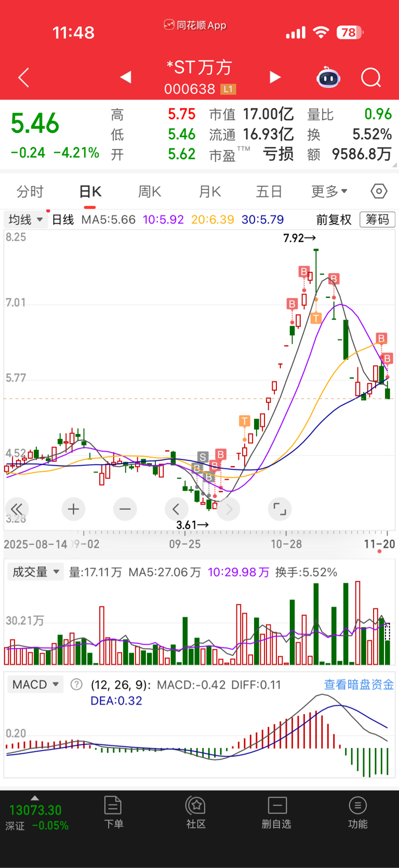Tap the 3.61 low price label
The image size is (399, 868).
point(192,525)
